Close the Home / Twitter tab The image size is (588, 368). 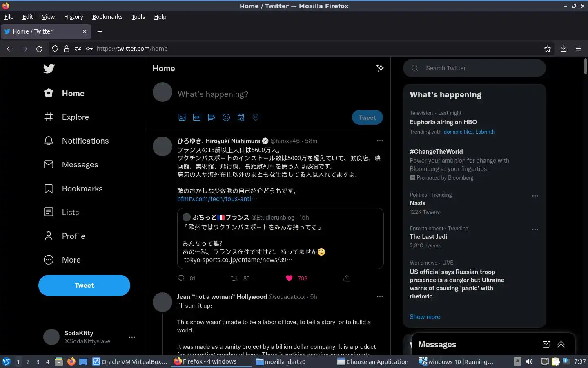click(85, 31)
